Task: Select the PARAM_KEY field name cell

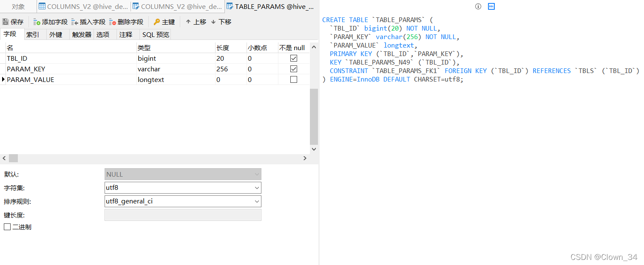Action: point(71,69)
